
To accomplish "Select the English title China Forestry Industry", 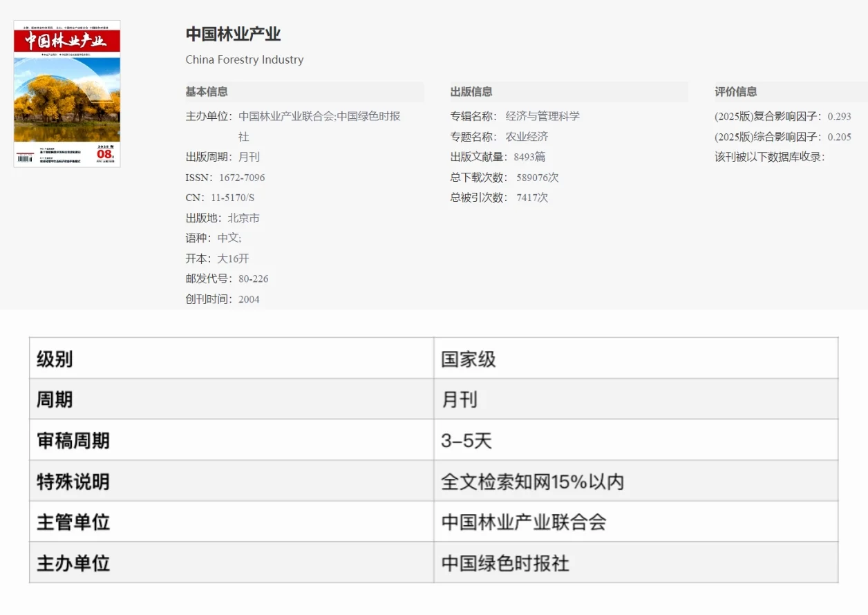I will 244,59.
